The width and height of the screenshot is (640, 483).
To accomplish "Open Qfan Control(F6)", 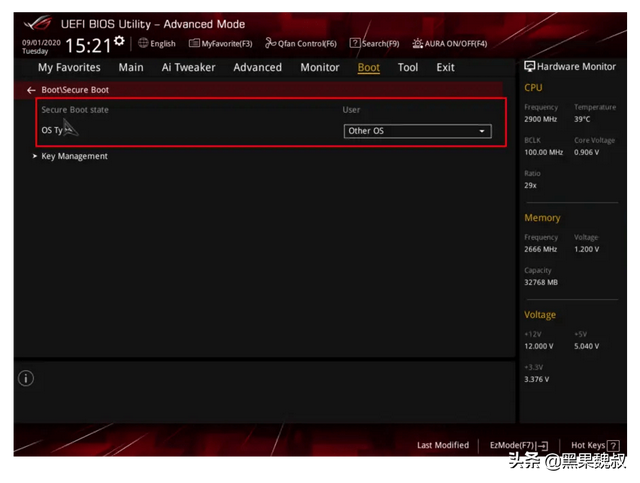I will 301,43.
